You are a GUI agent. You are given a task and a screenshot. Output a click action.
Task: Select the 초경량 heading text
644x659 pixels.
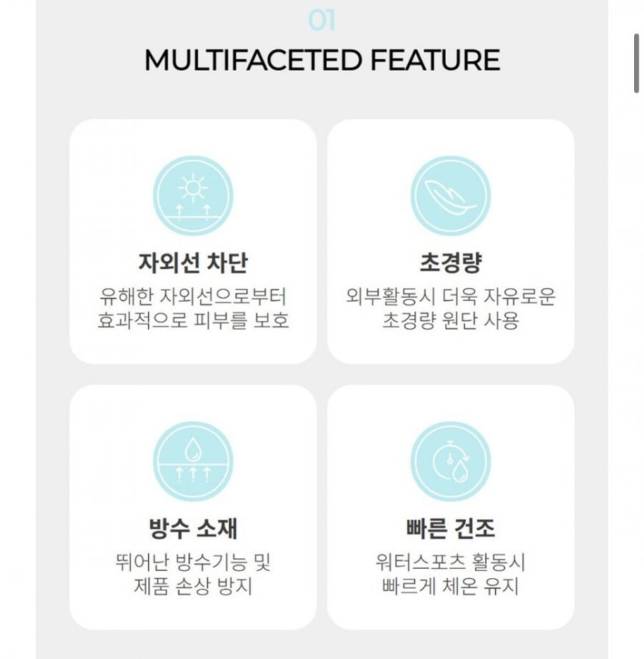click(x=450, y=263)
